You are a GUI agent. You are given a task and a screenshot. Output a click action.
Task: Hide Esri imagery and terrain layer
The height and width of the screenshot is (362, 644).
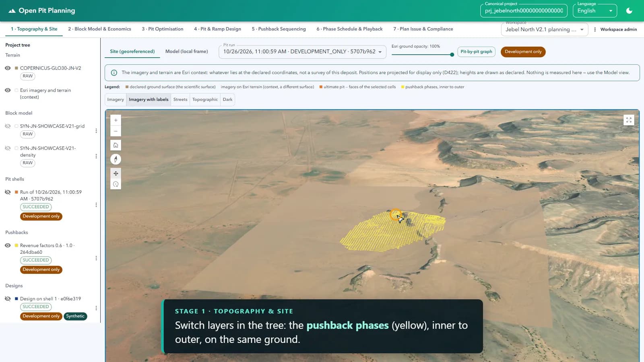pyautogui.click(x=8, y=90)
